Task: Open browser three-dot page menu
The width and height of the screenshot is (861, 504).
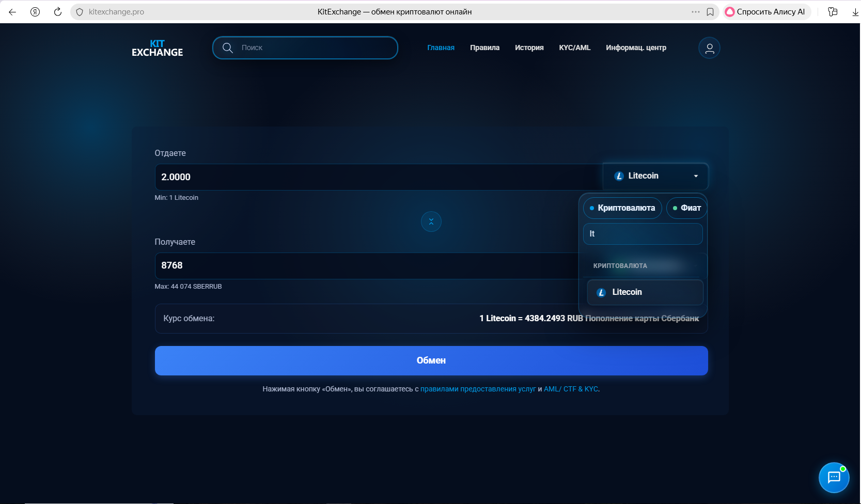Action: [x=695, y=12]
